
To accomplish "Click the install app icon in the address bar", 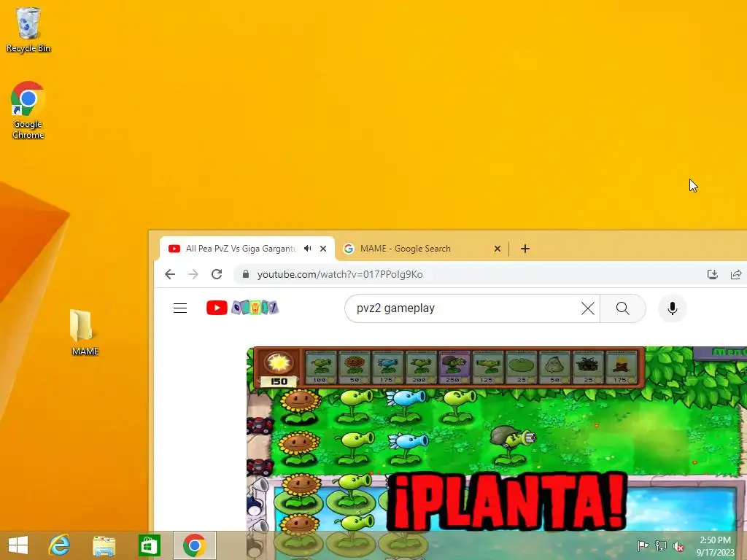I will [x=713, y=274].
